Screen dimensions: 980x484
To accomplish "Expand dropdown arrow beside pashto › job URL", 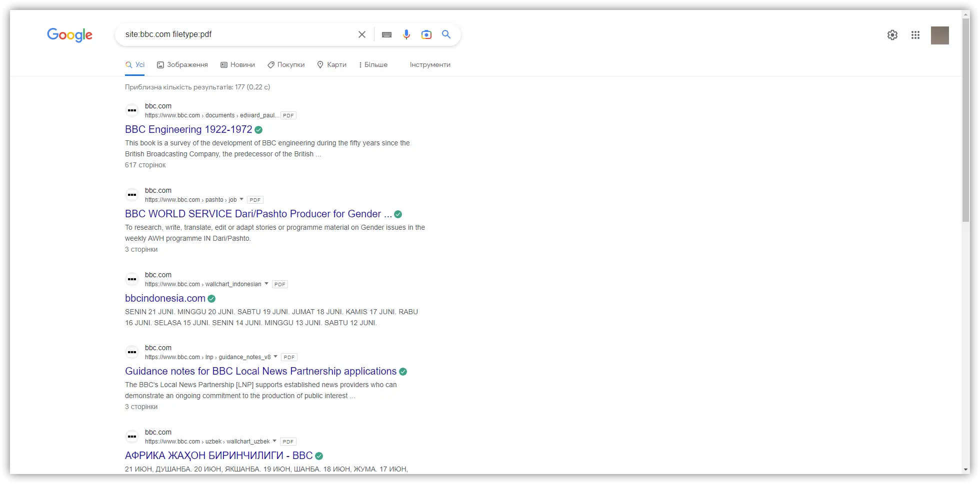I will click(241, 199).
